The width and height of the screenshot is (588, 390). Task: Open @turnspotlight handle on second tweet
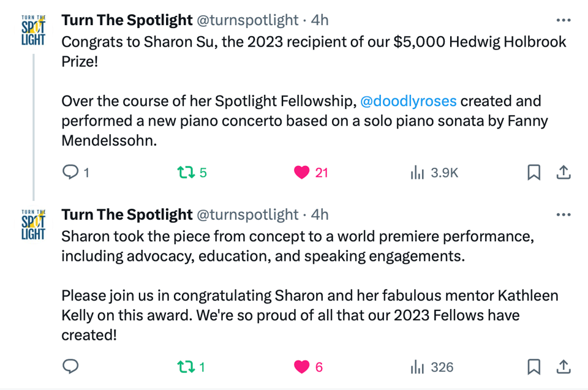[x=247, y=215]
